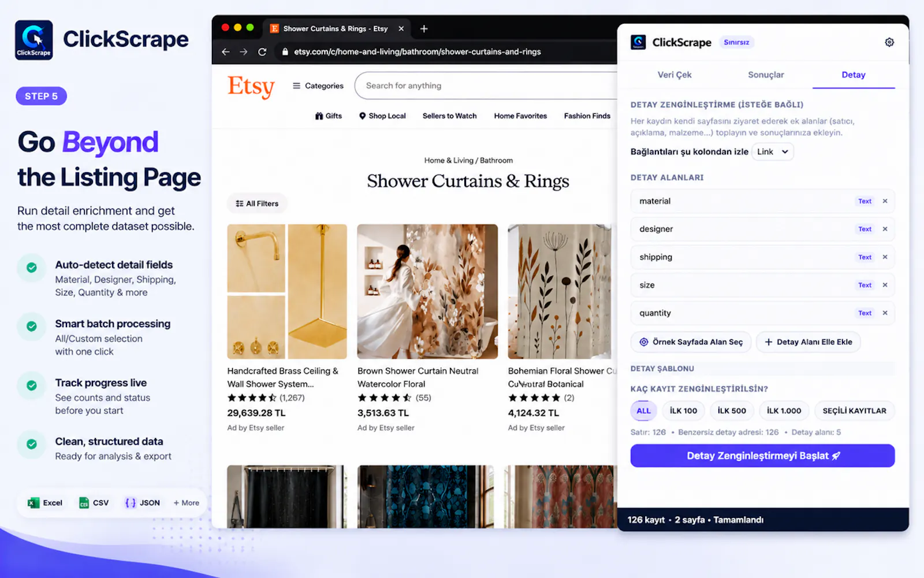Open Handcrafted Brass Ceiling product thumbnail

287,291
